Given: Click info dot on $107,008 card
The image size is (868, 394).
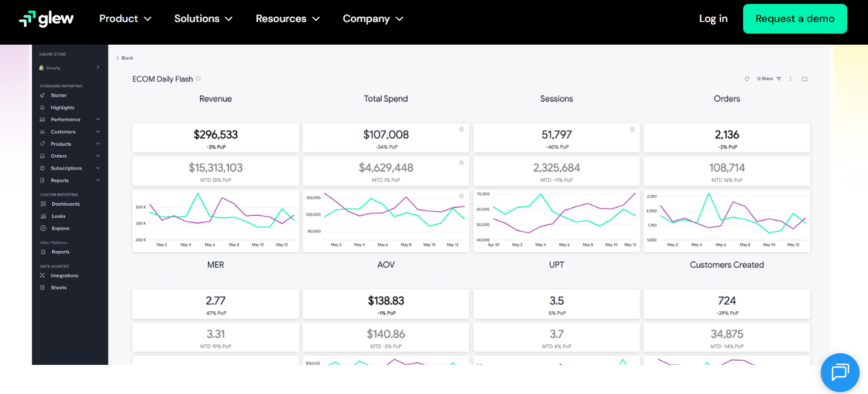Looking at the screenshot, I should coord(462,129).
